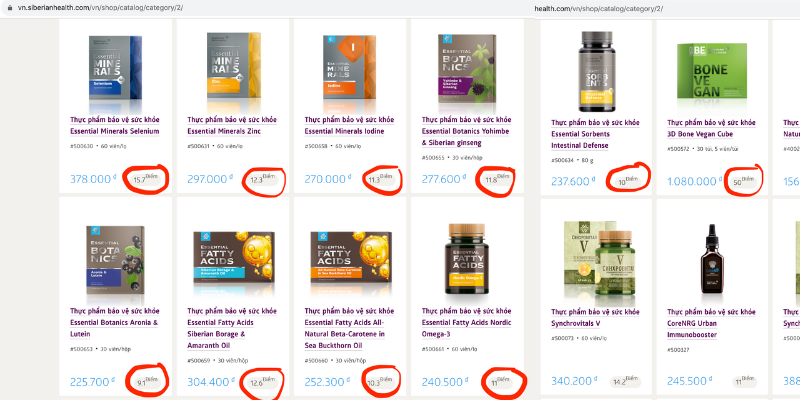The height and width of the screenshot is (400, 800).
Task: Open Essential Botanics Aronia & Lutein link
Action: pyautogui.click(x=114, y=322)
